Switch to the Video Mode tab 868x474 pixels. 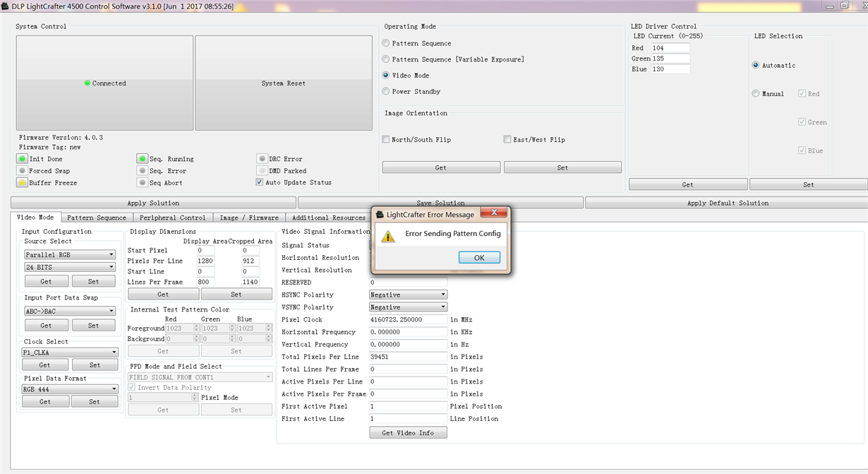[35, 217]
